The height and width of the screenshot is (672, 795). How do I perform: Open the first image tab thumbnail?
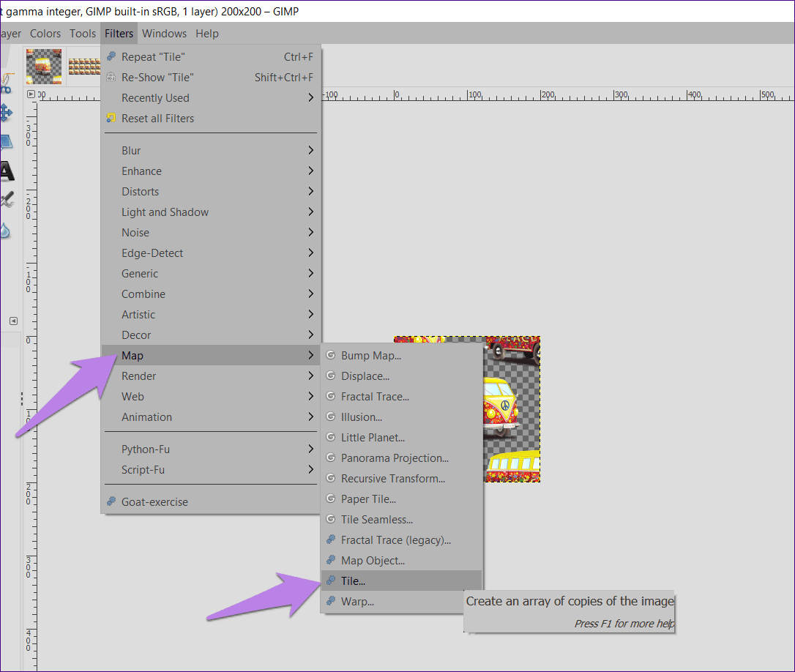click(44, 67)
